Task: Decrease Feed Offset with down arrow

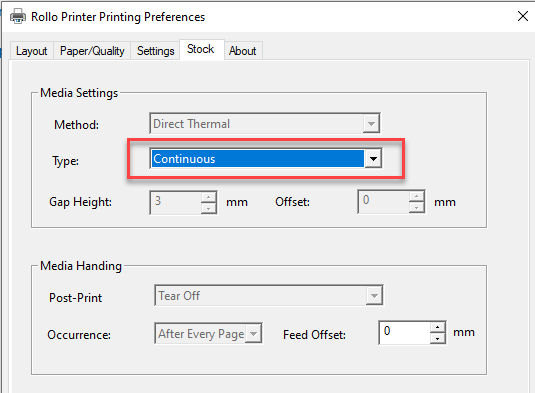Action: [437, 338]
